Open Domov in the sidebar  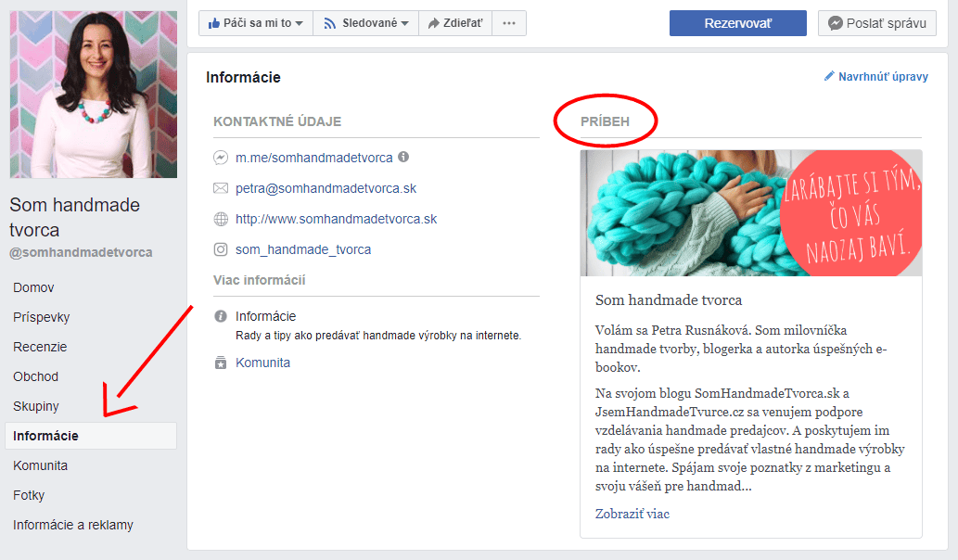tap(33, 287)
